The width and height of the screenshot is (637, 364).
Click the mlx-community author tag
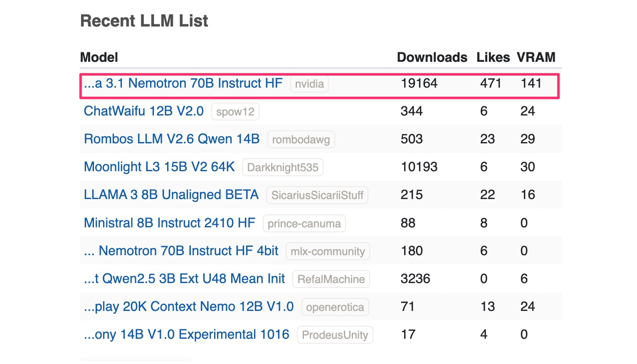tap(328, 251)
